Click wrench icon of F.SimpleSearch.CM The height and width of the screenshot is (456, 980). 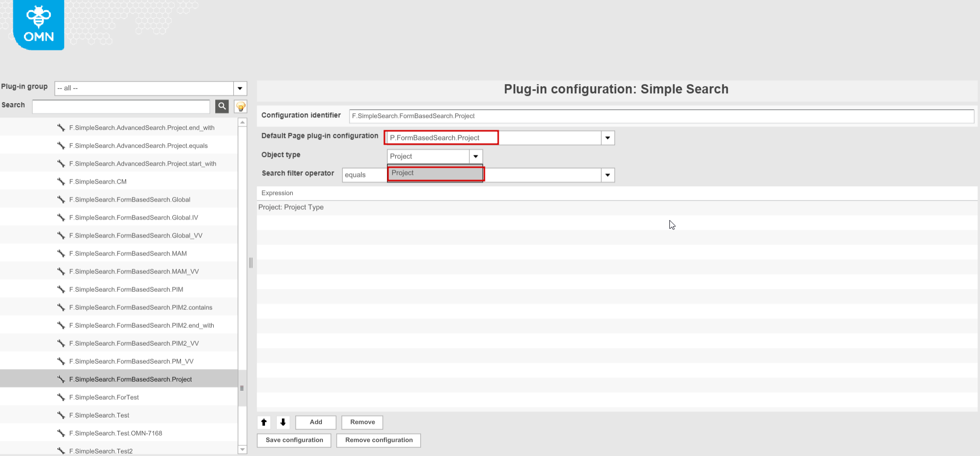point(61,182)
